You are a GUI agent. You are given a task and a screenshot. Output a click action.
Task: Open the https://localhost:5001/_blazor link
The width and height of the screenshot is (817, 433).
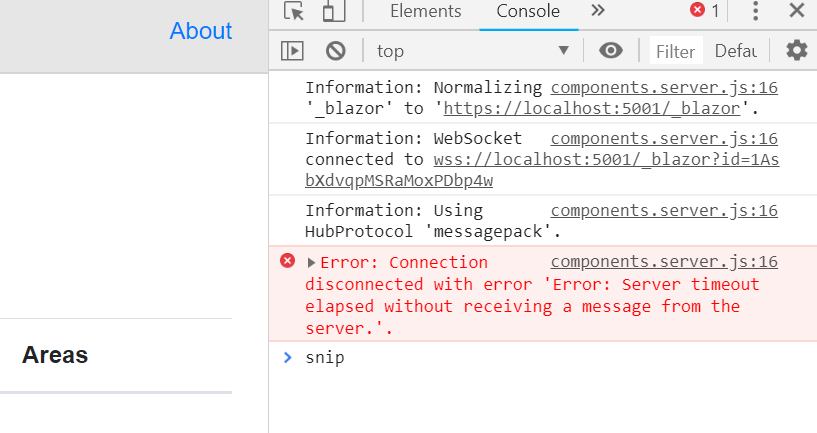click(592, 108)
